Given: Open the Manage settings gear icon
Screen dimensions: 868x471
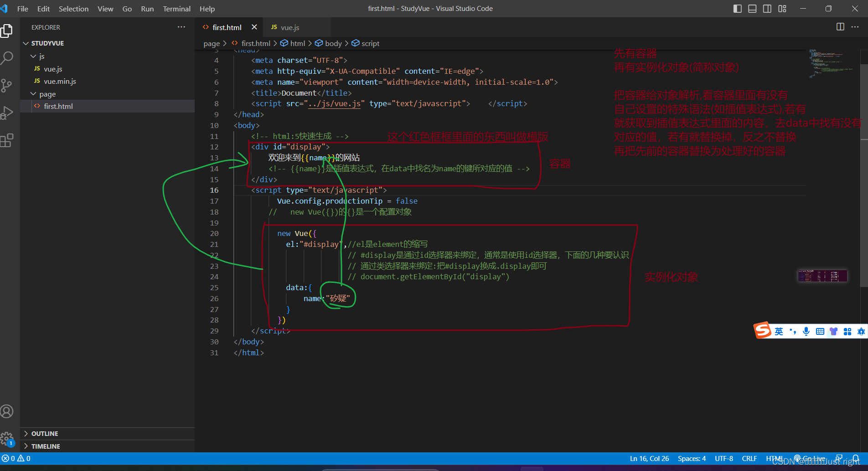Looking at the screenshot, I should click(7, 439).
